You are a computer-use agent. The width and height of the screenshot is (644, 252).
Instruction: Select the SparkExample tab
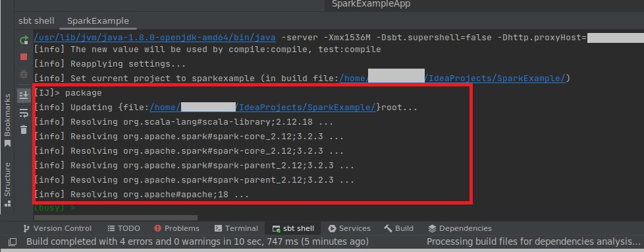pos(97,20)
